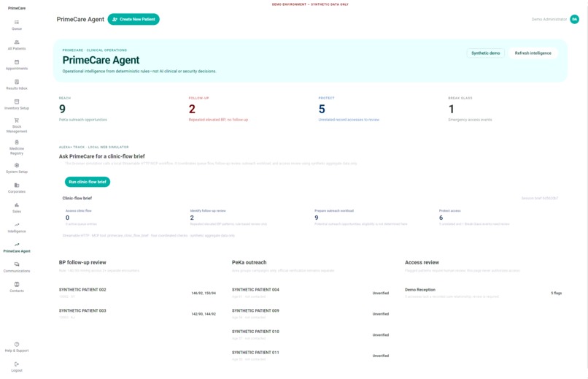Click Prepare outreach workload value 9
The width and height of the screenshot is (588, 379).
(x=317, y=218)
